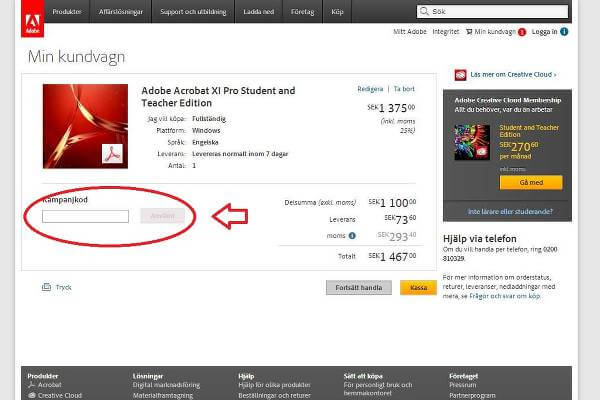Click the Kampanjkod input field
Viewport: 600px width, 400px height.
[x=85, y=216]
